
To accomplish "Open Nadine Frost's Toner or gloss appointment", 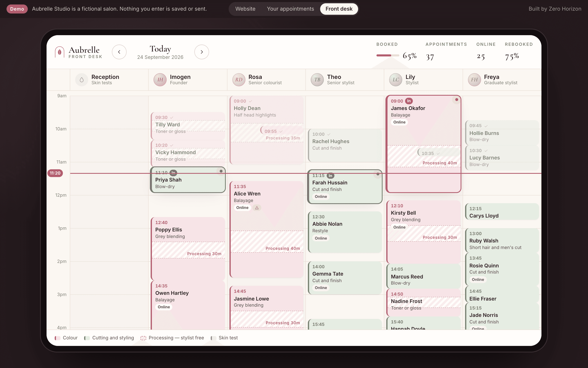I will (423, 302).
